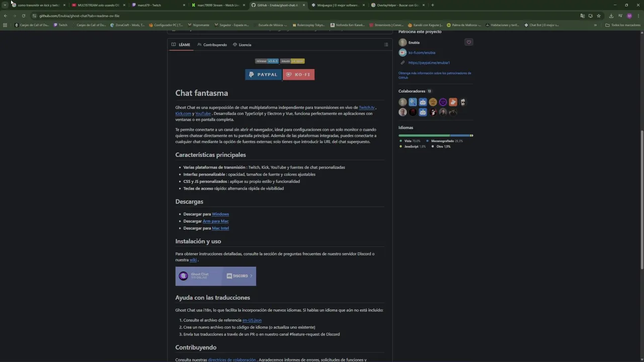The width and height of the screenshot is (644, 362).
Task: Switch to the Minijuegos tab
Action: click(338, 5)
